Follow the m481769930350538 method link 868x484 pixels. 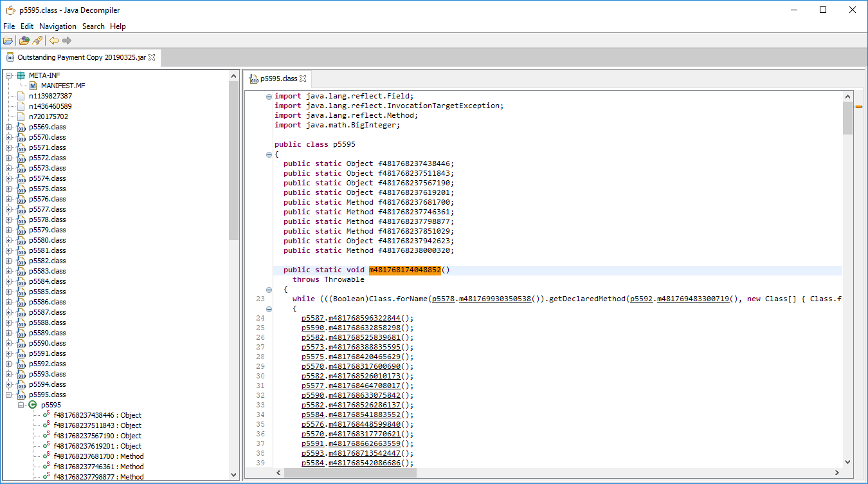coord(495,299)
